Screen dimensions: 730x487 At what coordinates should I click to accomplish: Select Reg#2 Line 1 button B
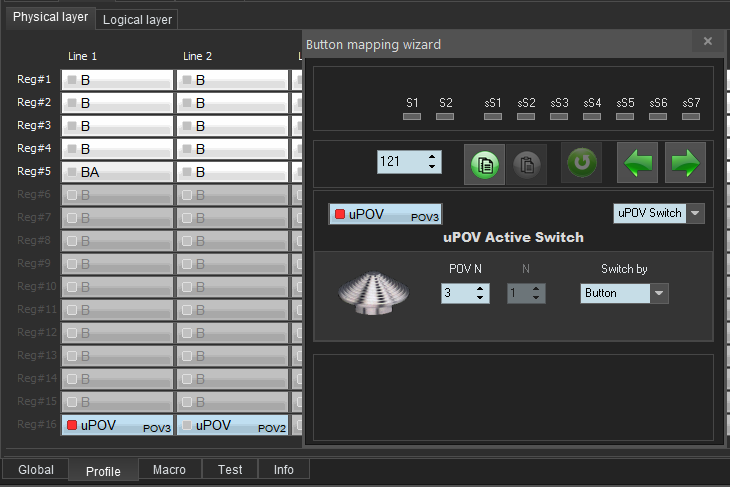tap(117, 103)
